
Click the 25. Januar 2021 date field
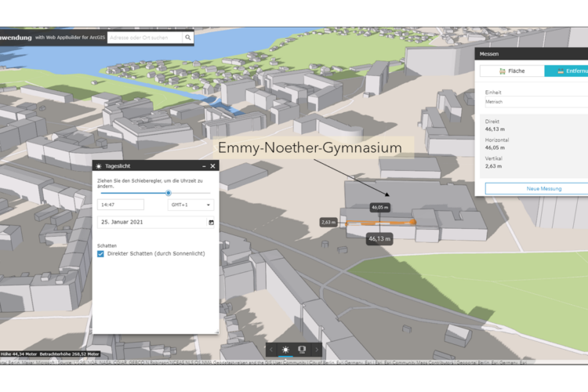(149, 223)
